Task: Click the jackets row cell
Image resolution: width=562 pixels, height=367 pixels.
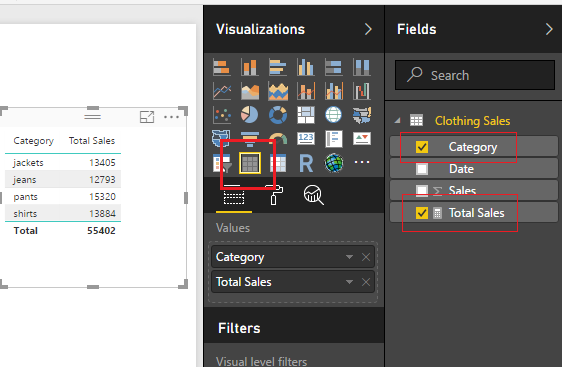Action: tap(28, 163)
